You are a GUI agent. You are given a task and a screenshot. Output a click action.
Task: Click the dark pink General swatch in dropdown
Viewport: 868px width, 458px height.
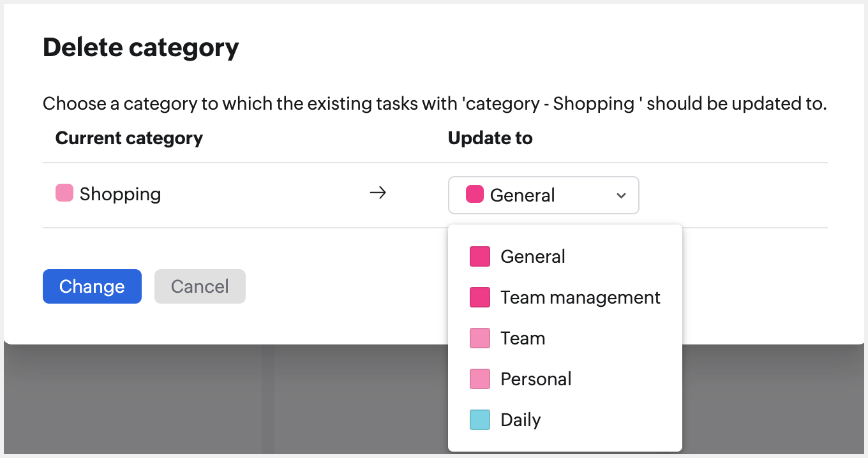coord(479,256)
